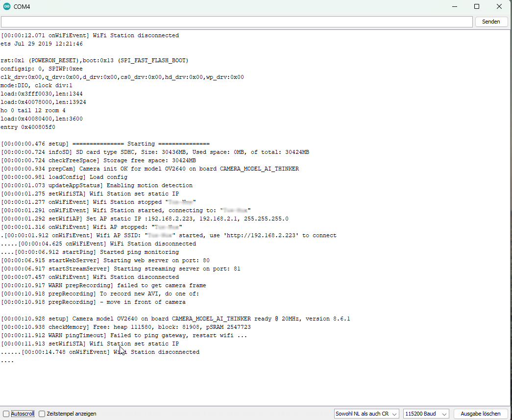Click the arrow on the baud rate dropdown
This screenshot has width=512, height=420.
click(x=443, y=413)
